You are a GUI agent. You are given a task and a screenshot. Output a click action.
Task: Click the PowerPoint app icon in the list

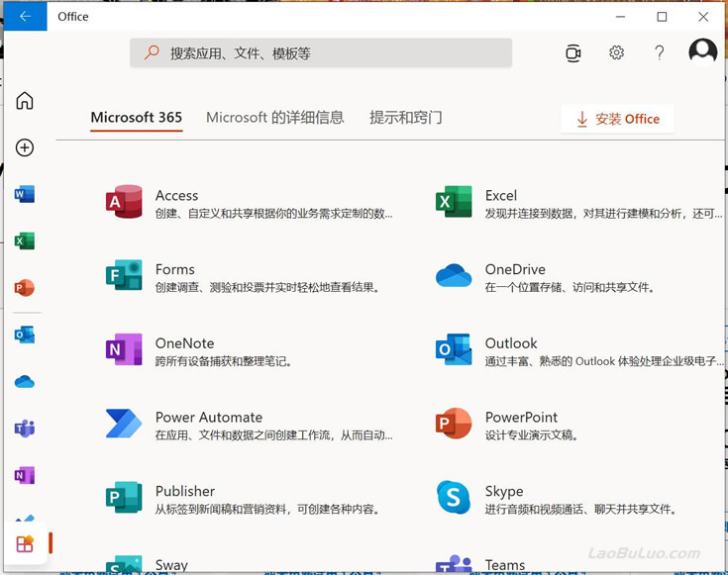[454, 424]
